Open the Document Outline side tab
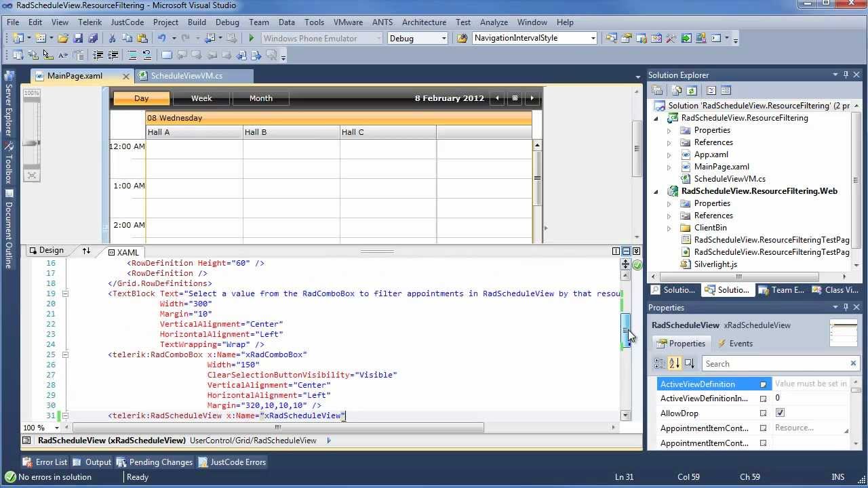This screenshot has width=868, height=488. pos(9,230)
